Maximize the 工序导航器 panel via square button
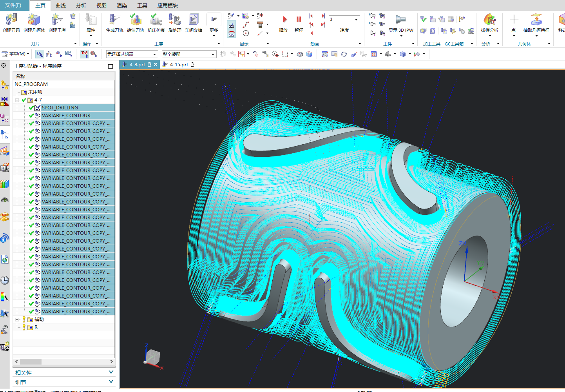This screenshot has height=392, width=565. point(110,66)
